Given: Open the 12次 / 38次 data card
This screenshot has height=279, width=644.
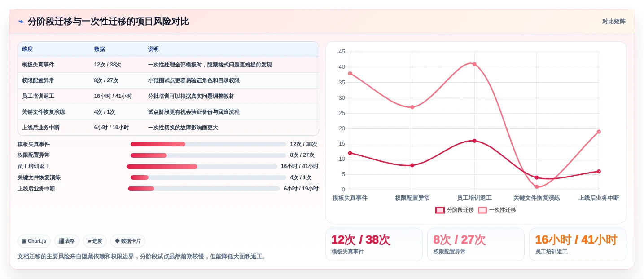Looking at the screenshot, I should coord(374,244).
